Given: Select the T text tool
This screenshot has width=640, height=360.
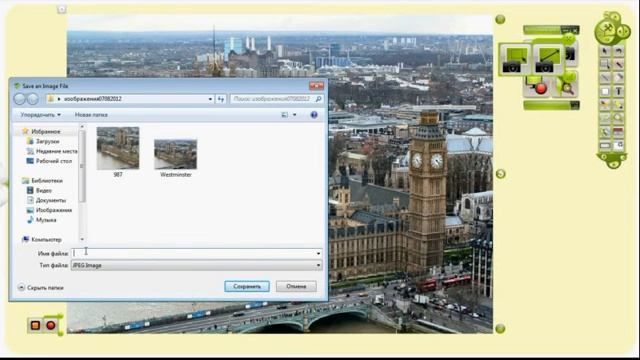Looking at the screenshot, I should coord(618,91).
